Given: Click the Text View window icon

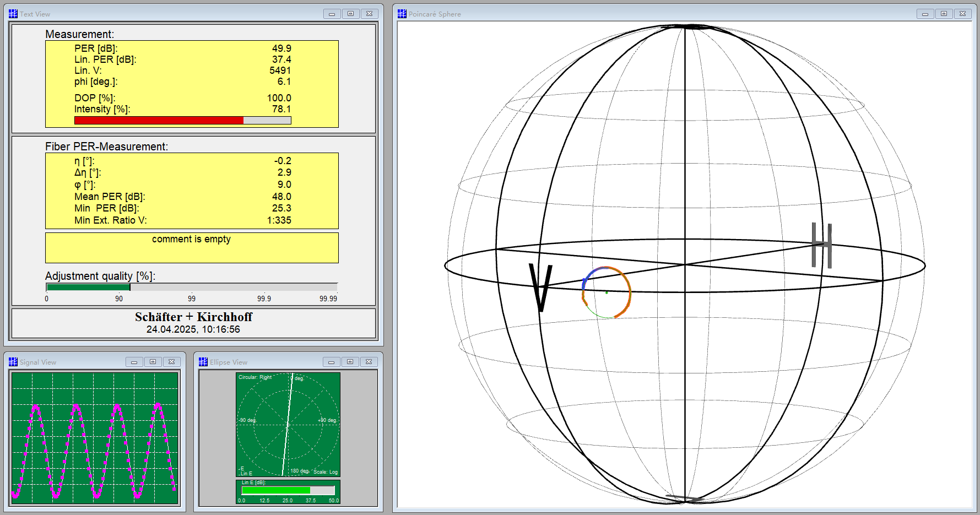Looking at the screenshot, I should pos(13,14).
